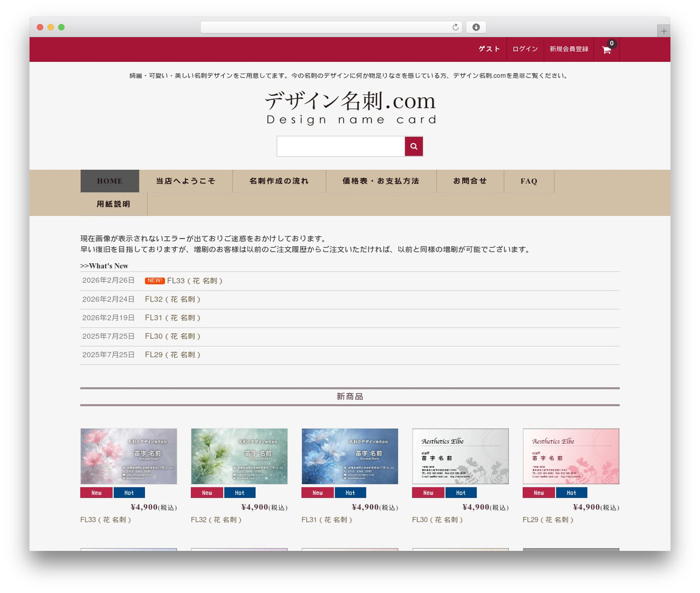Open FL33 news link dated 2026年2月26日
The image size is (700, 593).
(195, 281)
